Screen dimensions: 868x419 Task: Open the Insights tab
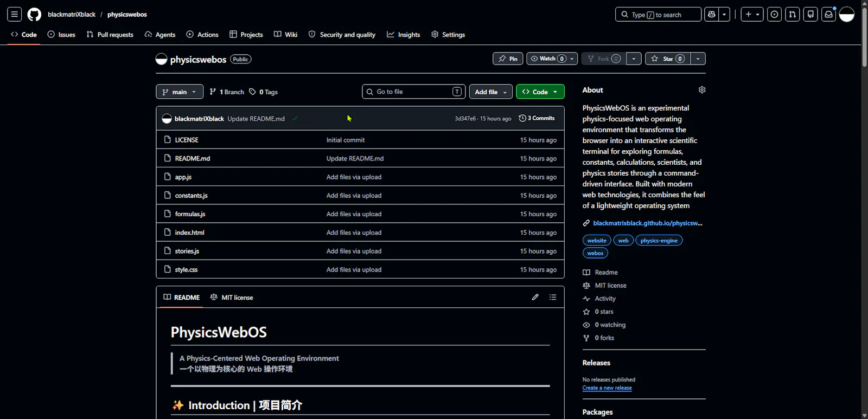tap(404, 35)
